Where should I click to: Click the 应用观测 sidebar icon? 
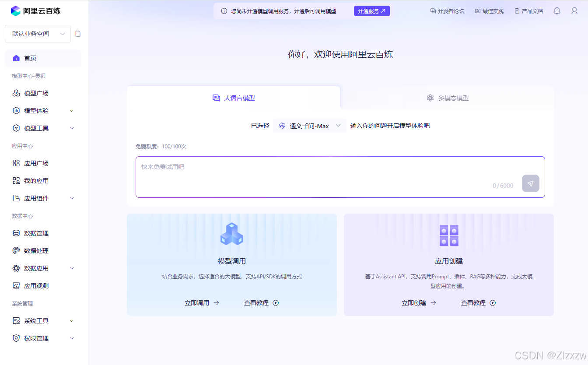tap(16, 286)
